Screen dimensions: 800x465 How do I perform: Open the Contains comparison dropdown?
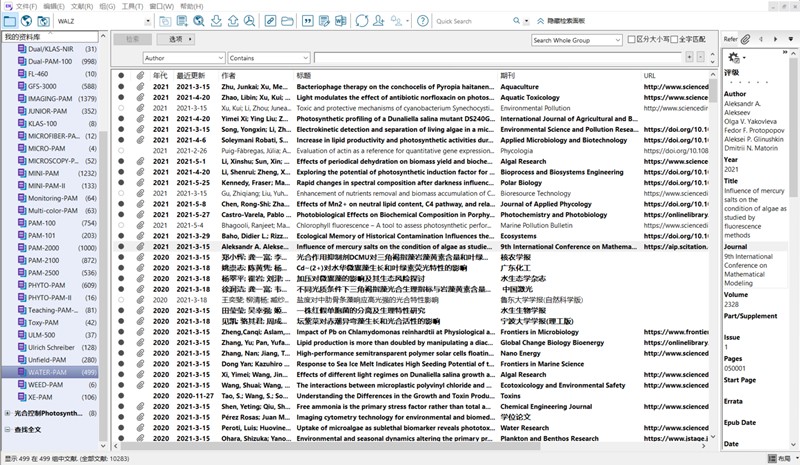pos(268,58)
